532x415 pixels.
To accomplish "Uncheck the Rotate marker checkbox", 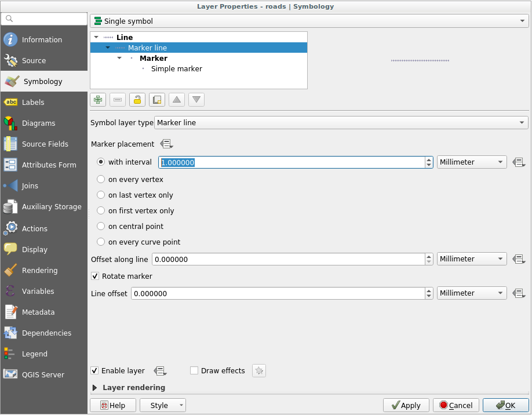I will click(95, 276).
